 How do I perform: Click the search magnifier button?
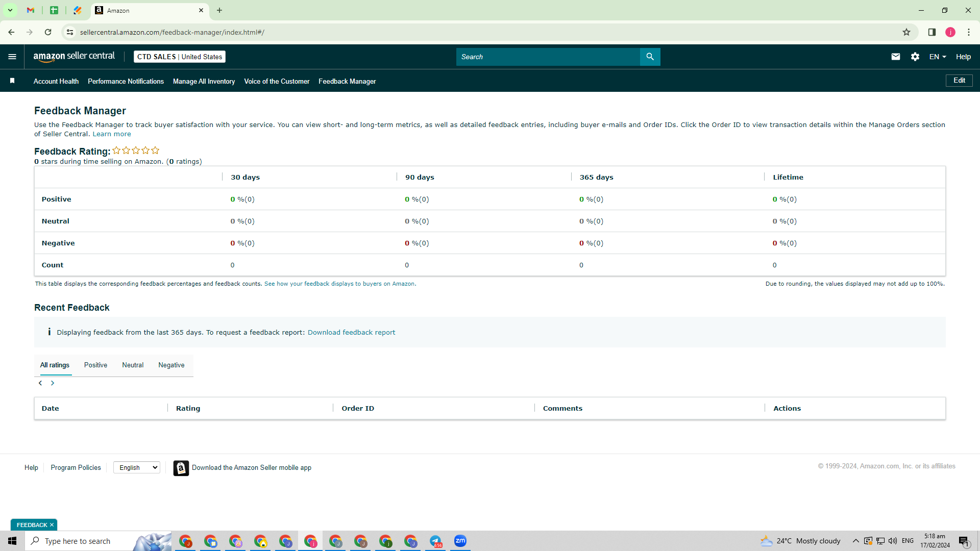pos(650,57)
